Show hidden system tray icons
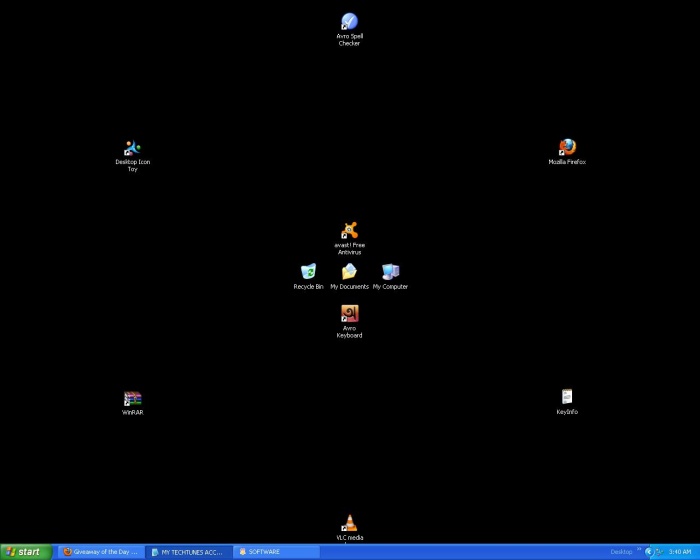 [x=649, y=552]
